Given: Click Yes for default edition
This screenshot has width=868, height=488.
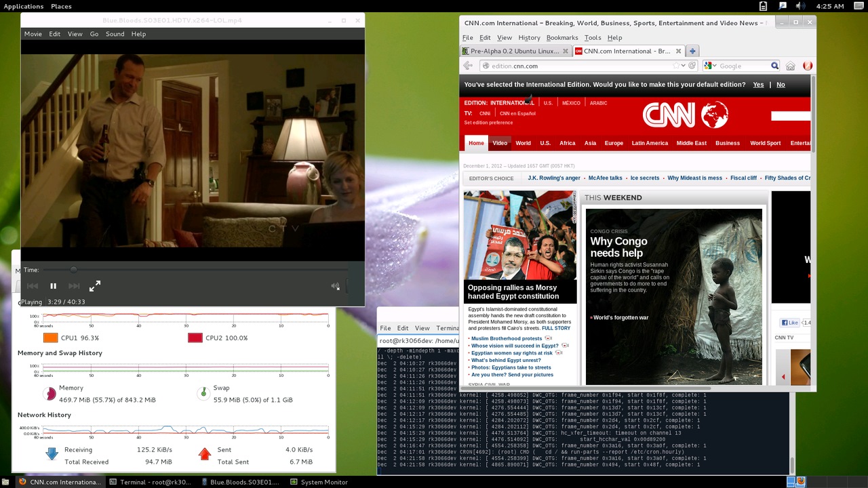Looking at the screenshot, I should (758, 85).
